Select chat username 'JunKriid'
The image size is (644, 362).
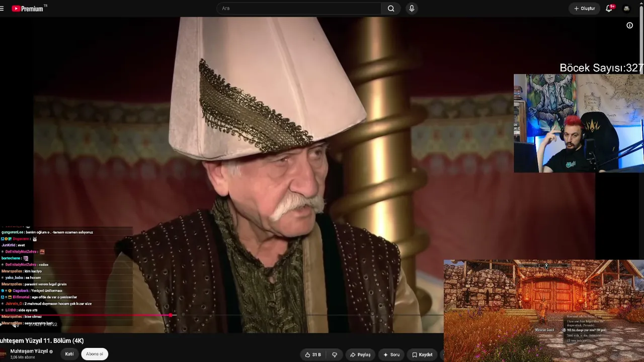[x=9, y=245]
